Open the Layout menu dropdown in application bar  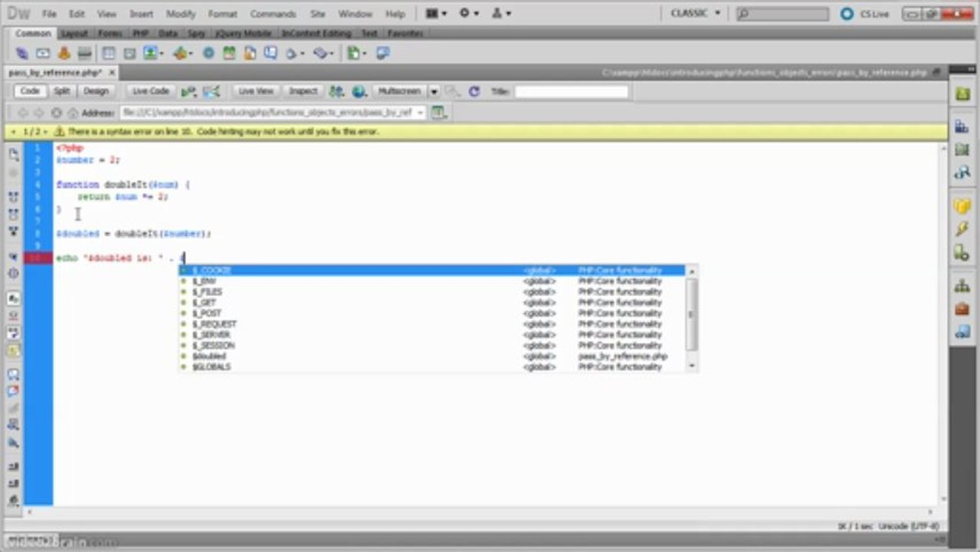(437, 14)
